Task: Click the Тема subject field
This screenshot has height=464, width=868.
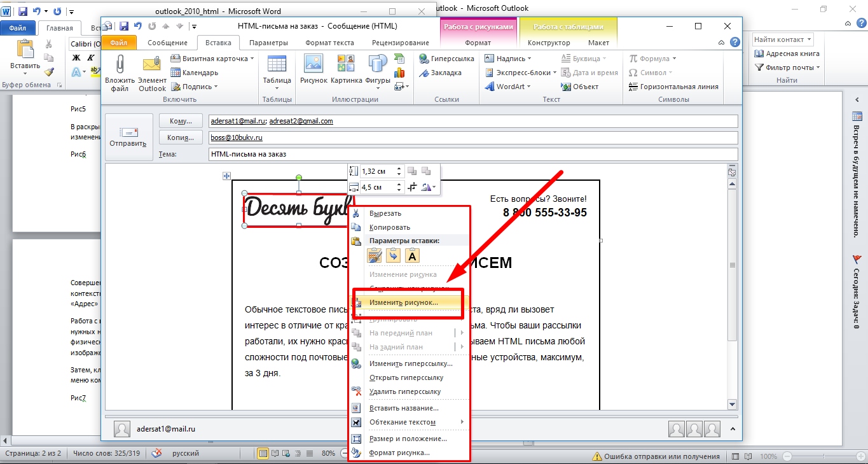Action: click(473, 154)
